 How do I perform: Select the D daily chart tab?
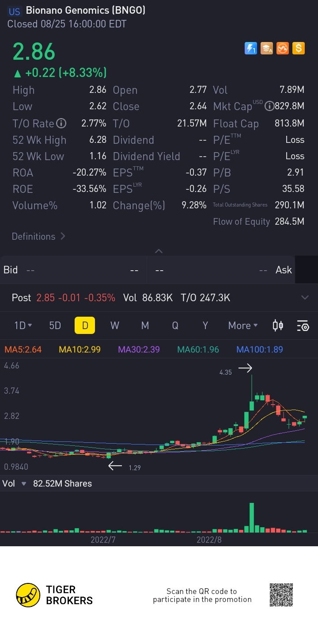(x=85, y=326)
